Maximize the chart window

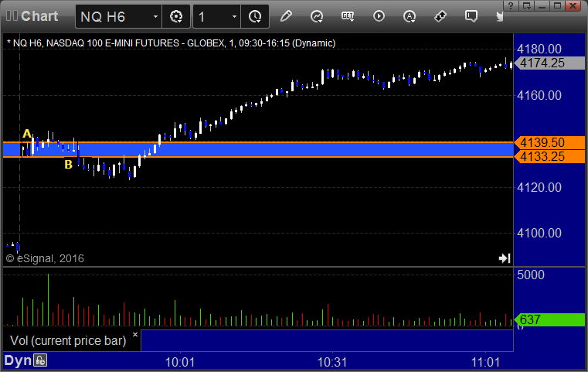[557, 5]
